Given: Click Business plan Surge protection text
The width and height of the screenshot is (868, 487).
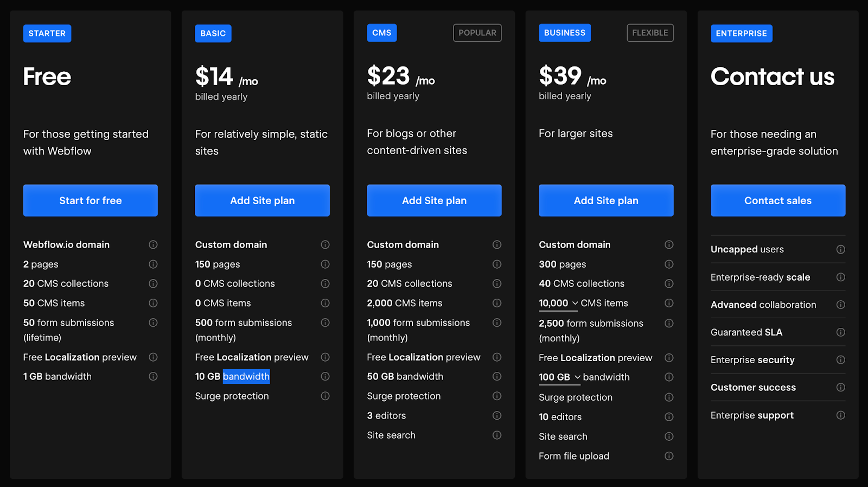Looking at the screenshot, I should click(x=576, y=397).
